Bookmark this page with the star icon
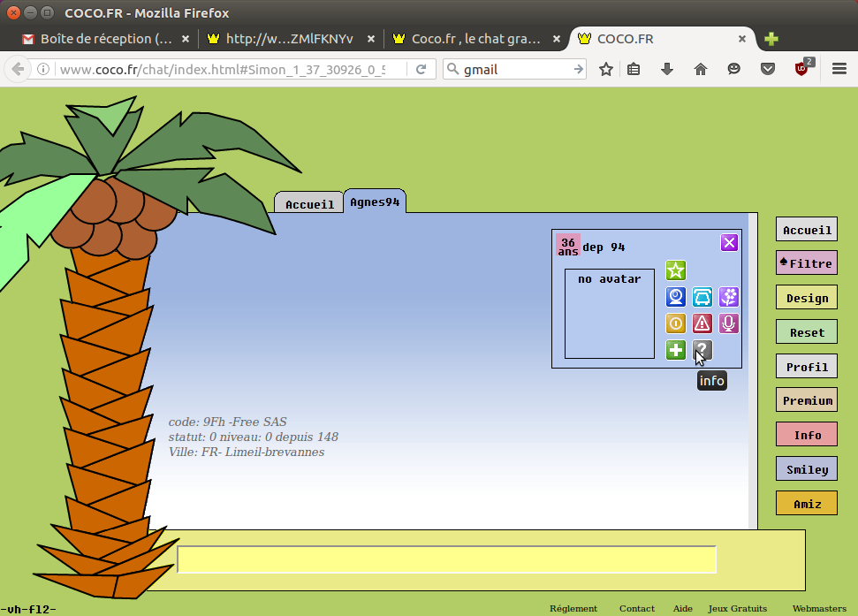Viewport: 858px width, 616px height. point(606,70)
